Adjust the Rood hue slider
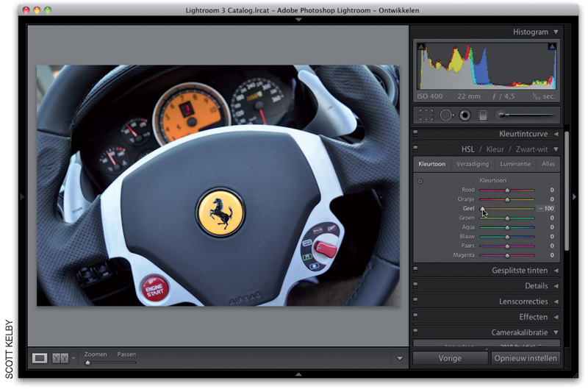 507,190
